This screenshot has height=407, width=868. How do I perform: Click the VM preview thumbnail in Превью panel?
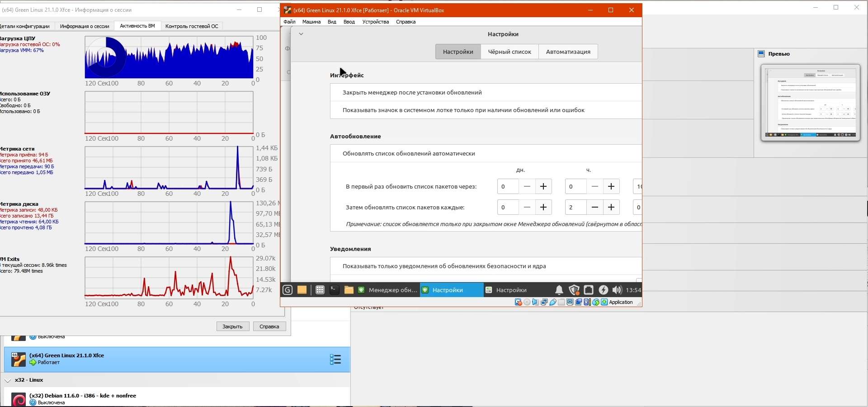coord(811,103)
